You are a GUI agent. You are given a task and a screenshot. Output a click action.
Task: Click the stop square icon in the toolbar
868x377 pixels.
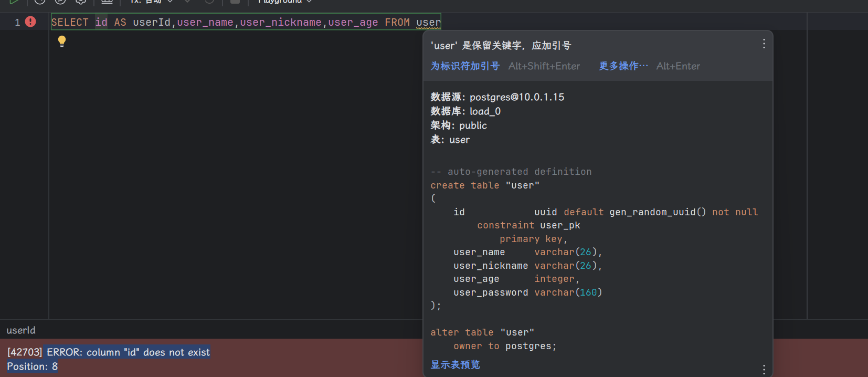click(235, 2)
